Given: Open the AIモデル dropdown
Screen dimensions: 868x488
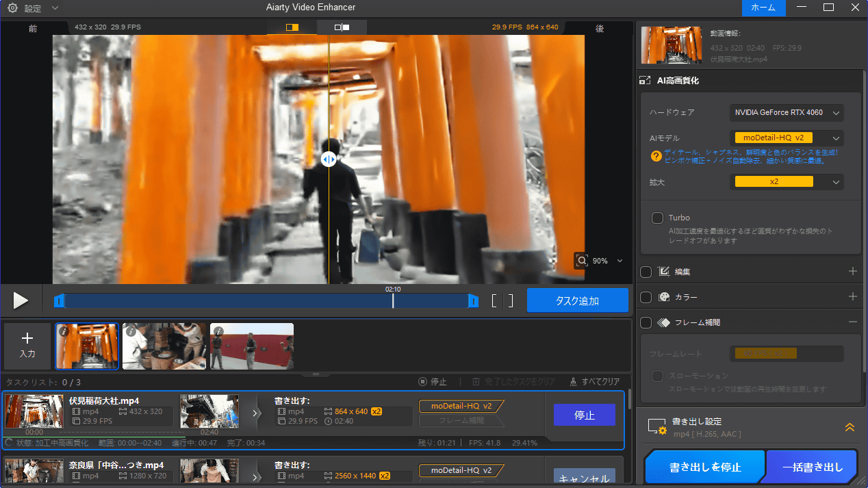Looking at the screenshot, I should pos(786,138).
